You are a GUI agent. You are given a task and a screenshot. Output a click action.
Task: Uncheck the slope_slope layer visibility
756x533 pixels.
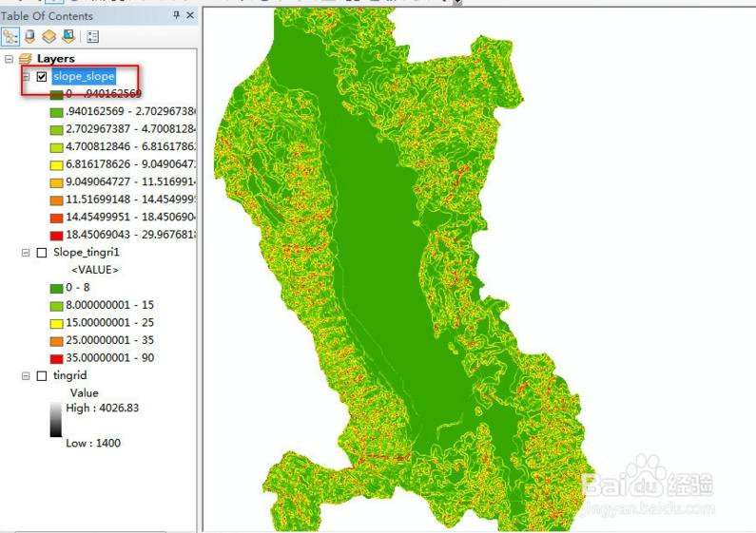(42, 77)
